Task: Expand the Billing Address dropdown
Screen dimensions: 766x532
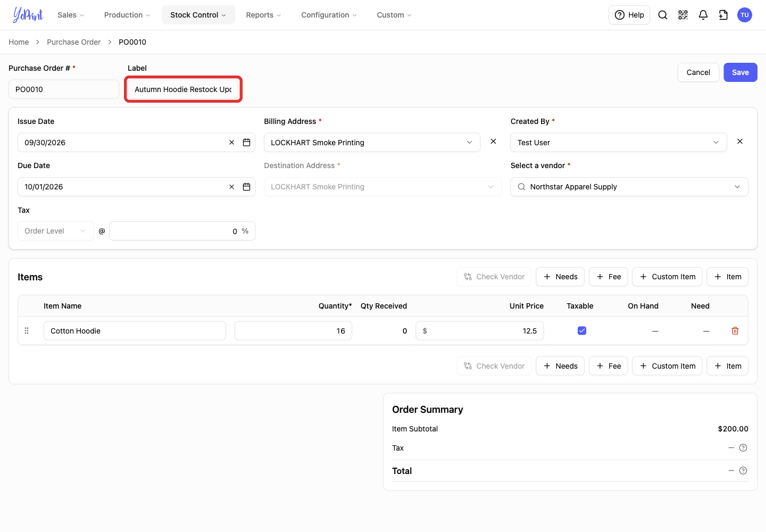Action: pyautogui.click(x=372, y=143)
